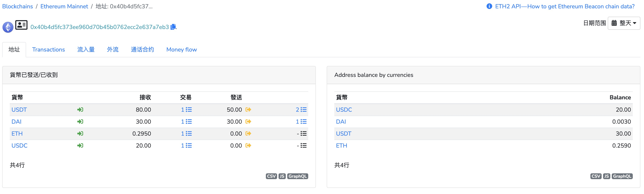644x194 pixels.
Task: Click the green received arrow icon on USDC row
Action: click(x=80, y=145)
